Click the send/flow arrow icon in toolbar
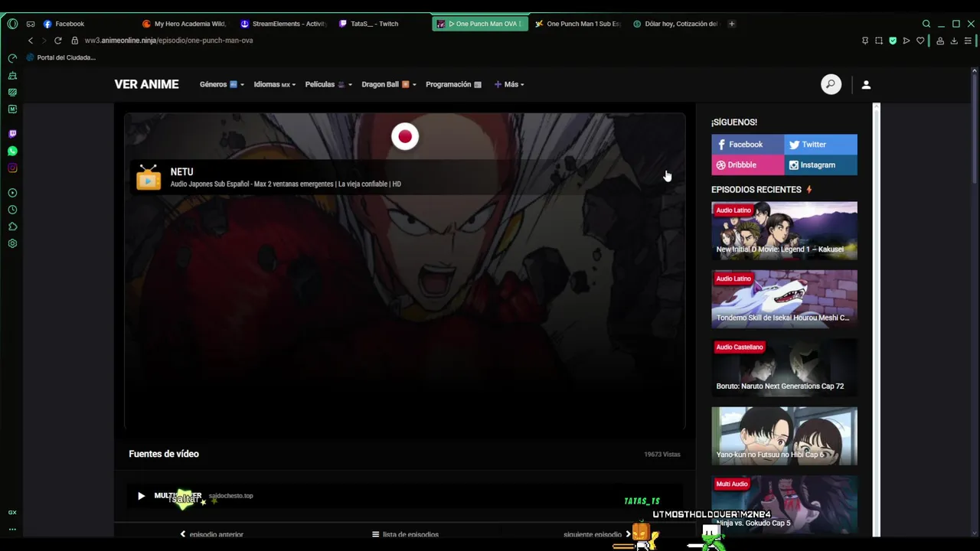980x551 pixels. coord(906,41)
